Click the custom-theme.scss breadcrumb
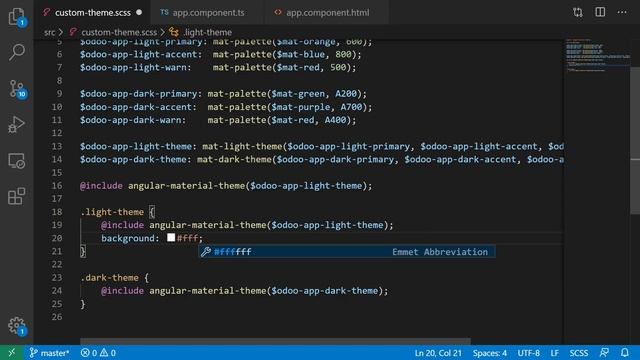Image resolution: width=640 pixels, height=360 pixels. (119, 32)
